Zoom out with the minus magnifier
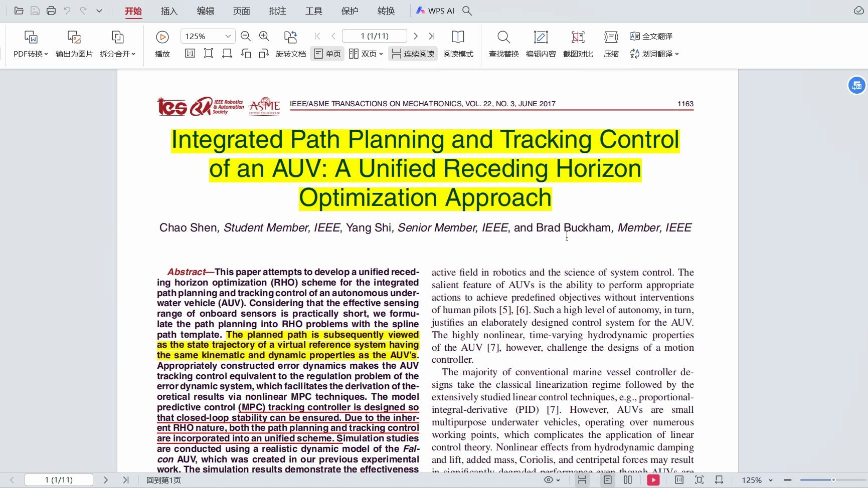This screenshot has width=868, height=488. click(x=245, y=36)
